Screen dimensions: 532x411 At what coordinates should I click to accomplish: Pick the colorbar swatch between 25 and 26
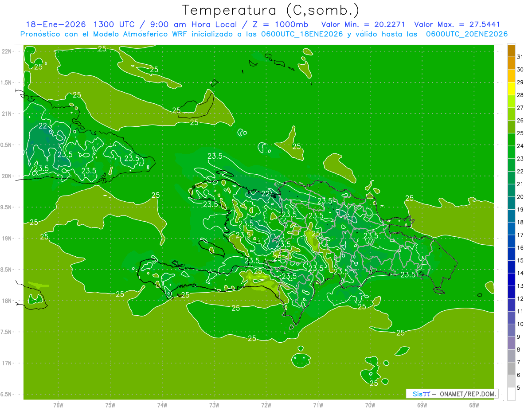point(511,127)
